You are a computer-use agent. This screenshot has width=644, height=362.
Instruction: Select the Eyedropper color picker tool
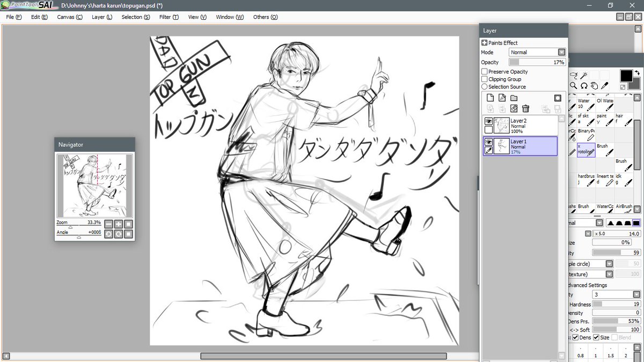click(604, 85)
